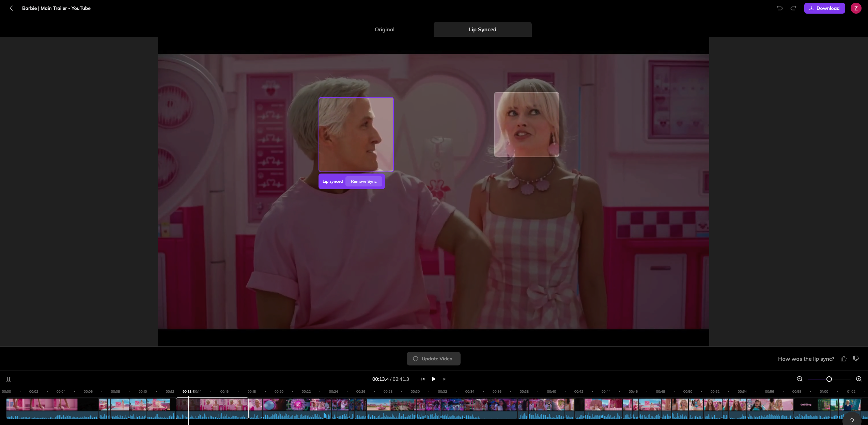Click the trim/split timeline icon
The image size is (868, 425).
8,379
